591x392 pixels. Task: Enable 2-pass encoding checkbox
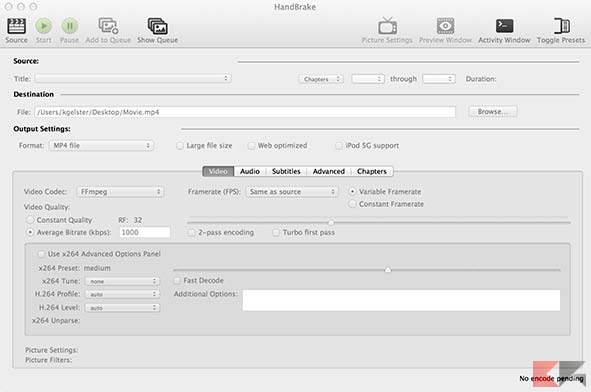(191, 233)
